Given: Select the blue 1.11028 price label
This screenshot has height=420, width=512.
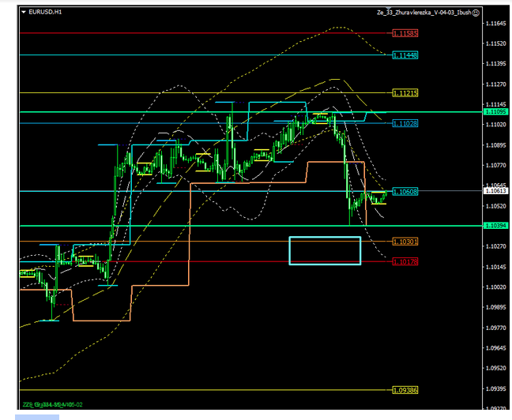Looking at the screenshot, I should coord(405,124).
